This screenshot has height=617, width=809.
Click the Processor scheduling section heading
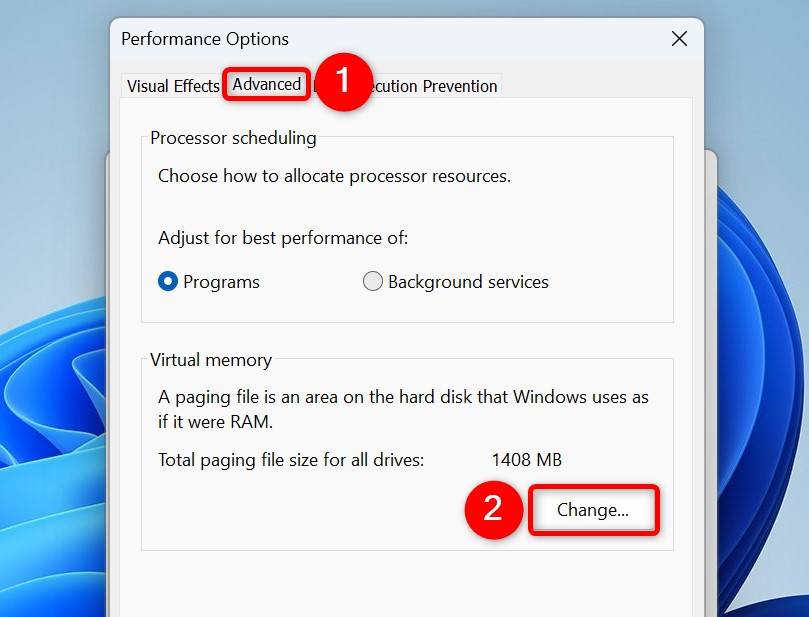232,138
